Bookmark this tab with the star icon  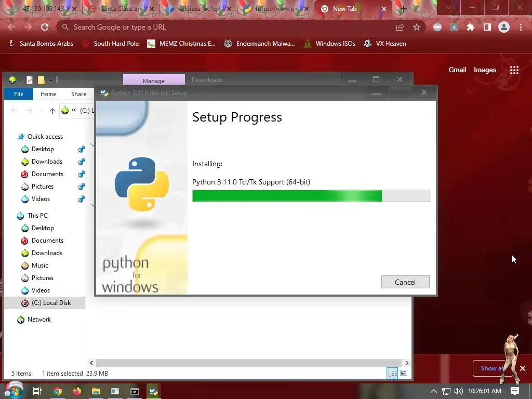tap(417, 27)
